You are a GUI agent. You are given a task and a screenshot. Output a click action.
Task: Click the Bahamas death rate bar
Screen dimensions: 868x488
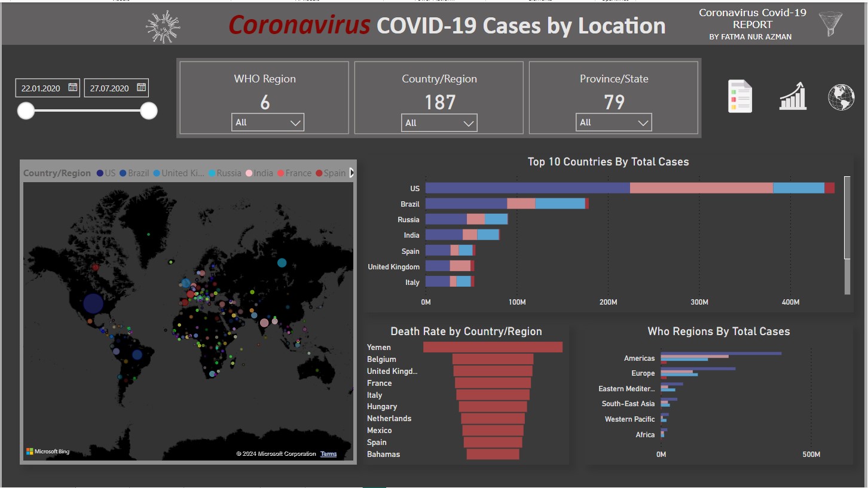(x=493, y=454)
